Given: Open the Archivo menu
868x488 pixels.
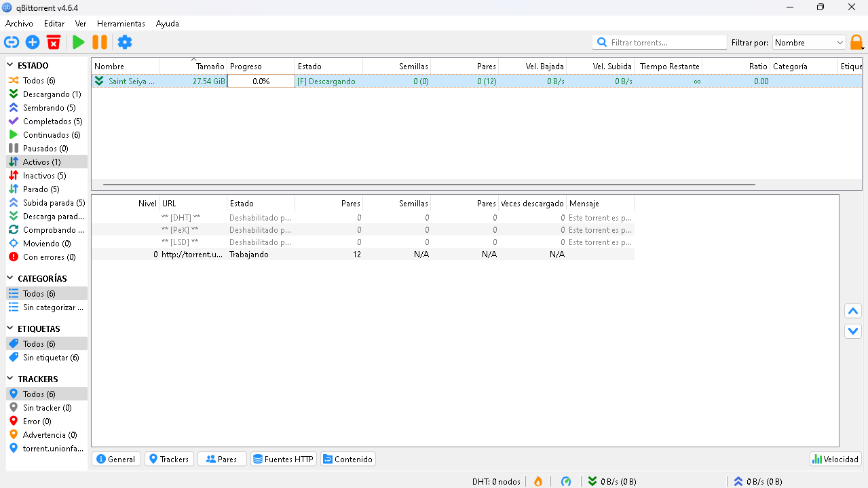Looking at the screenshot, I should pyautogui.click(x=19, y=24).
